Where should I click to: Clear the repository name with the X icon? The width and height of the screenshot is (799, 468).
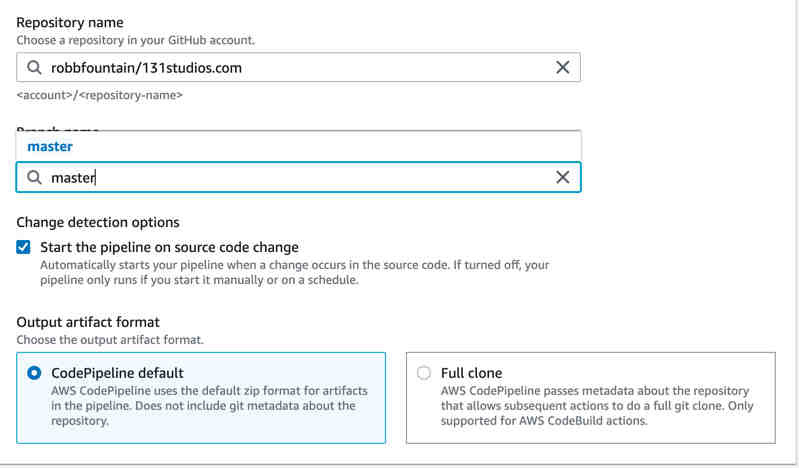[x=562, y=68]
